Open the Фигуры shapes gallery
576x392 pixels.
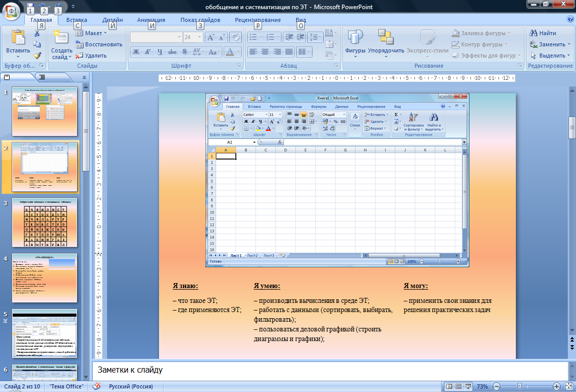(x=355, y=43)
